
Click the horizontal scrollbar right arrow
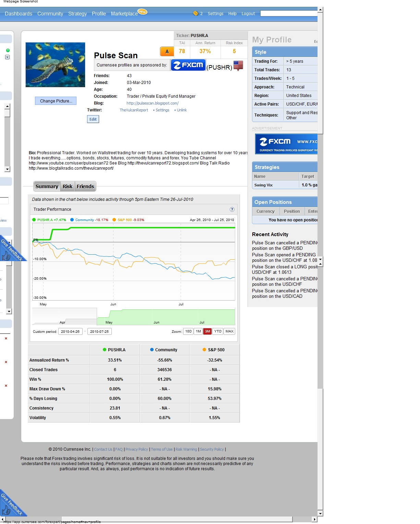click(x=315, y=519)
